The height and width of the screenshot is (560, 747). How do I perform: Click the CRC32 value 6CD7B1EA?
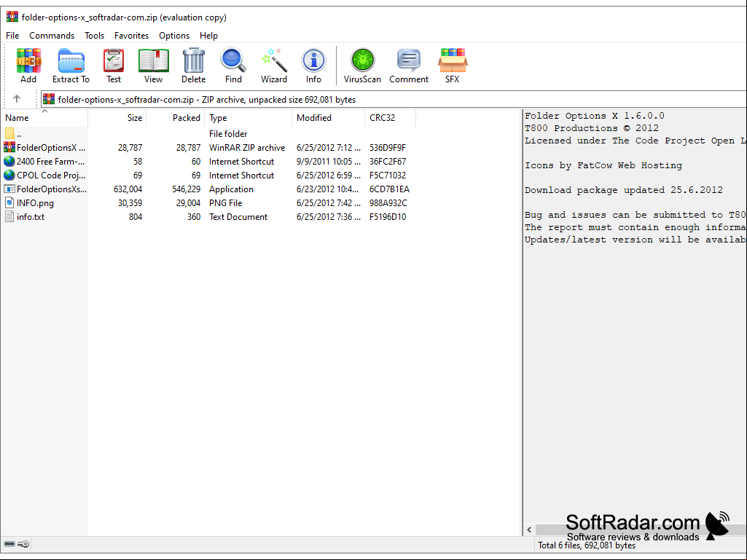pyautogui.click(x=389, y=189)
